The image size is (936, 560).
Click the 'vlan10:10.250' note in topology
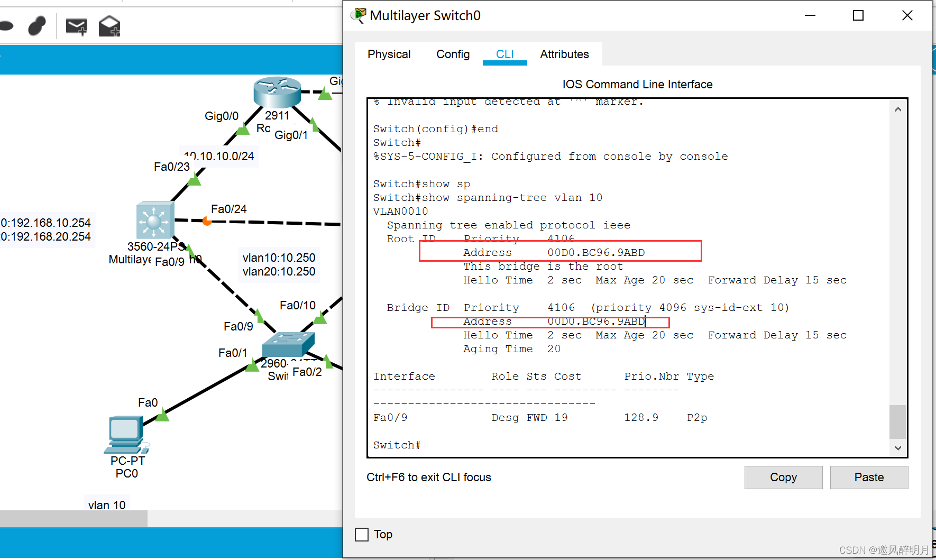[279, 258]
